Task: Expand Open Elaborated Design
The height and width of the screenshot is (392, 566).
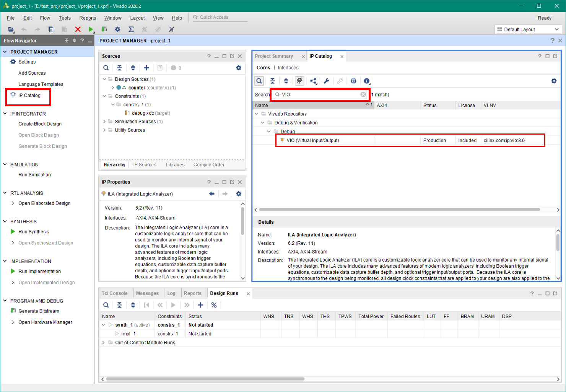Action: tap(13, 203)
